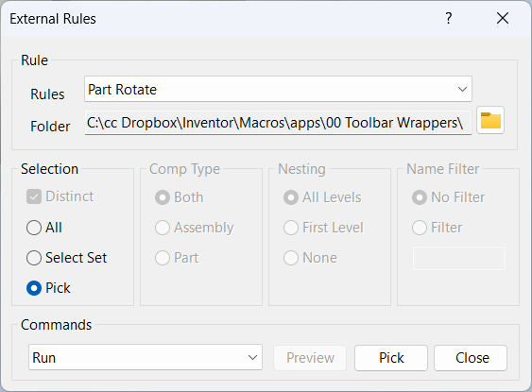Open the help question mark
The height and width of the screenshot is (392, 532).
pos(449,18)
